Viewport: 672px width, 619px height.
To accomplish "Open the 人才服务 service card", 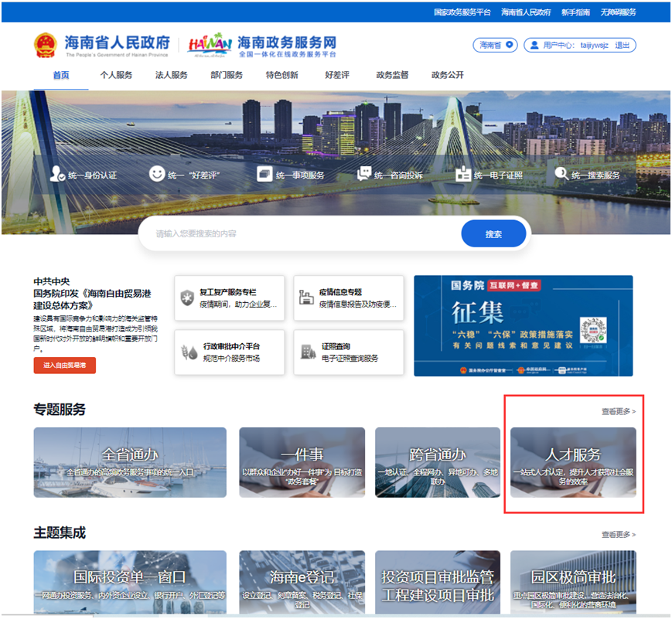I will (x=573, y=462).
